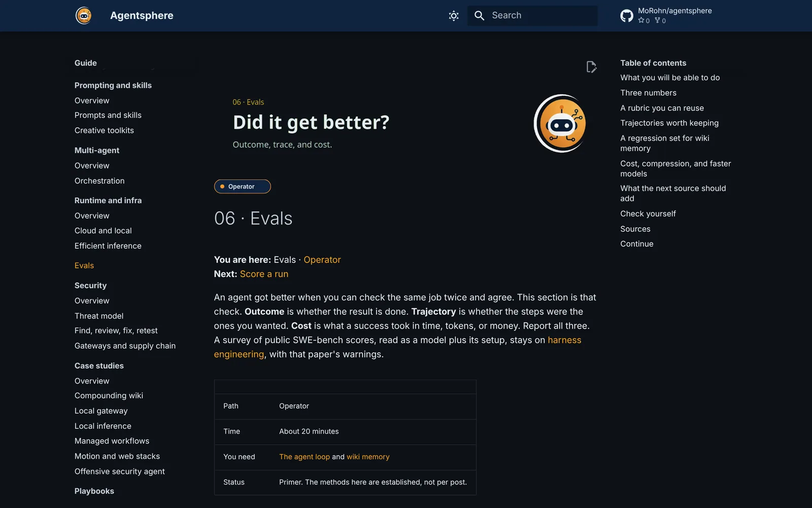The height and width of the screenshot is (508, 812).
Task: Click the search magnifier icon
Action: point(479,16)
